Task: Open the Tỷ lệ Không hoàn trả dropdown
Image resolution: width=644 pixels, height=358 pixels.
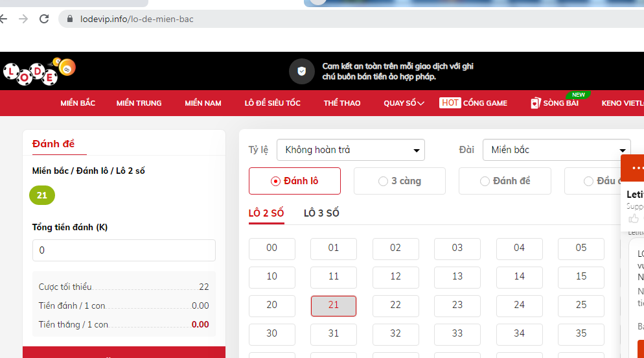Action: click(351, 150)
